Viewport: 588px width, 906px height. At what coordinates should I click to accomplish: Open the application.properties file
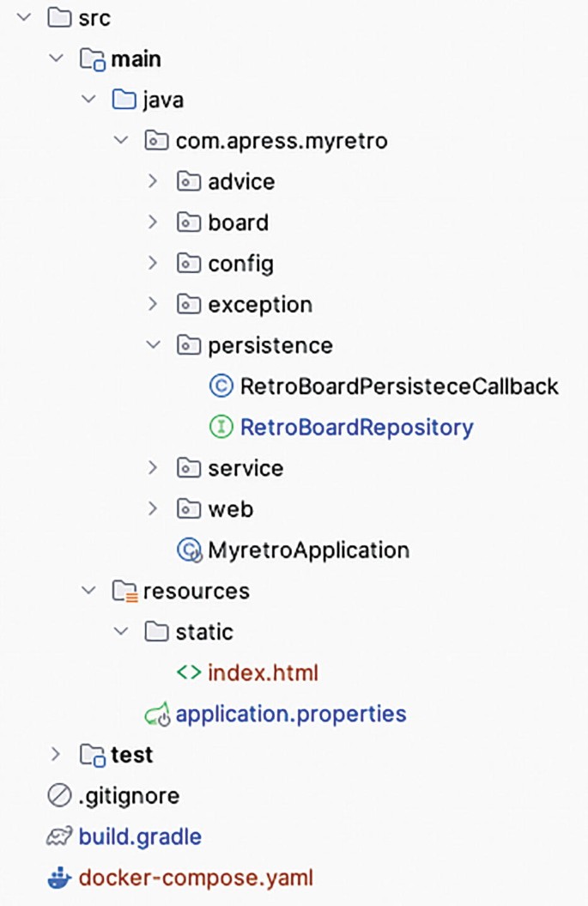tap(291, 714)
